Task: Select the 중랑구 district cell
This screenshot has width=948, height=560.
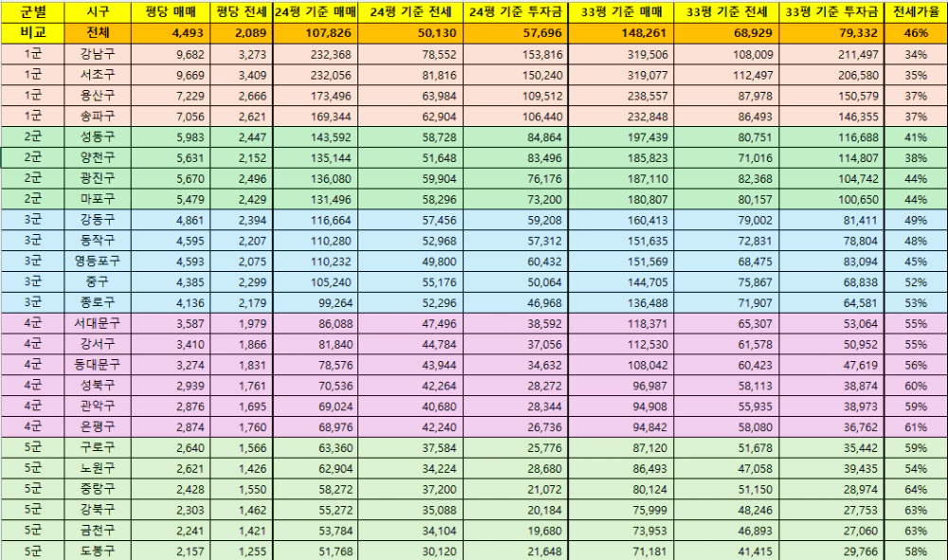Action: coord(98,489)
